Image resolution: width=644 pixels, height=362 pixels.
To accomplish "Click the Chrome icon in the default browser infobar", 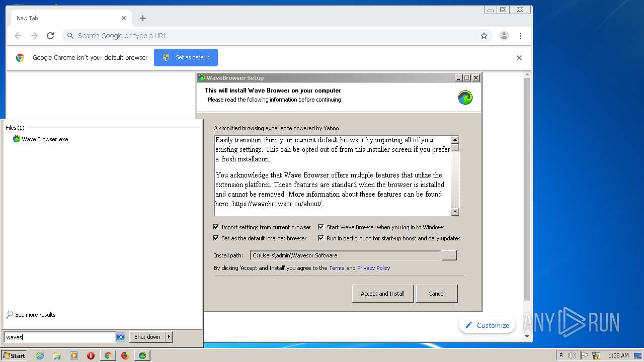I will pos(20,58).
